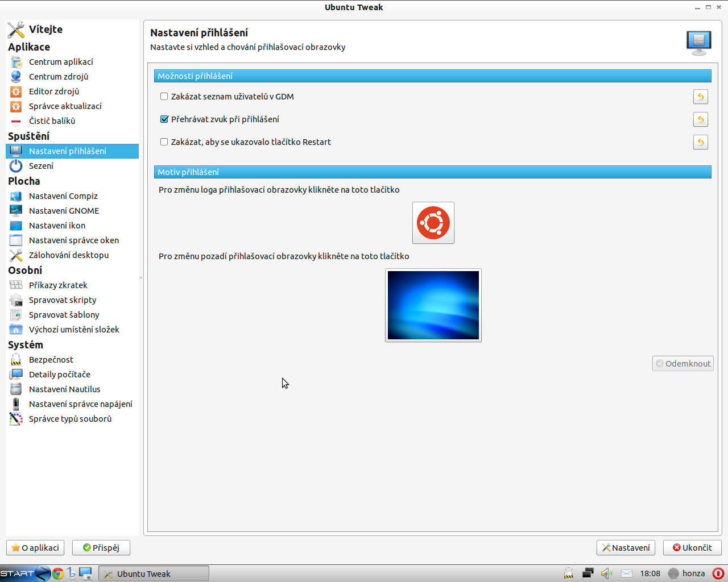Go to Vítejte page
Viewport: 728px width, 582px height.
coord(45,30)
